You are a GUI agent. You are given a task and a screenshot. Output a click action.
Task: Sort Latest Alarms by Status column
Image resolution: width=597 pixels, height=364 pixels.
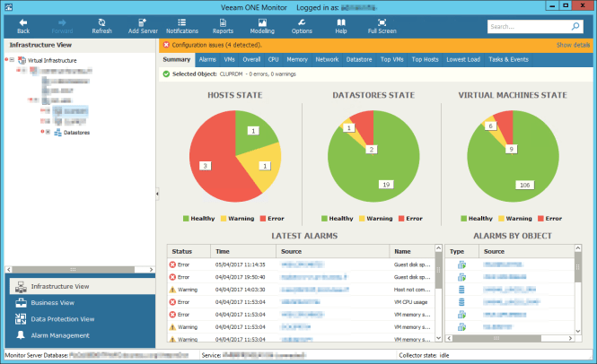(189, 251)
